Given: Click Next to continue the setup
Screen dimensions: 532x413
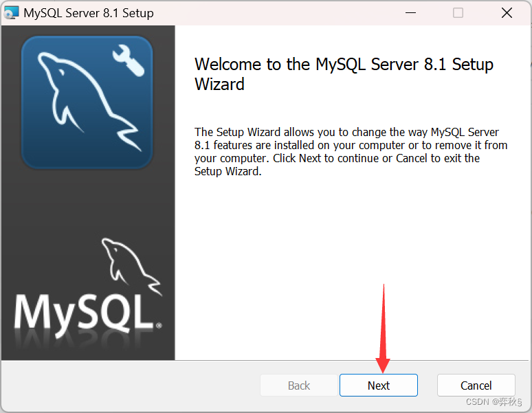Looking at the screenshot, I should (378, 386).
